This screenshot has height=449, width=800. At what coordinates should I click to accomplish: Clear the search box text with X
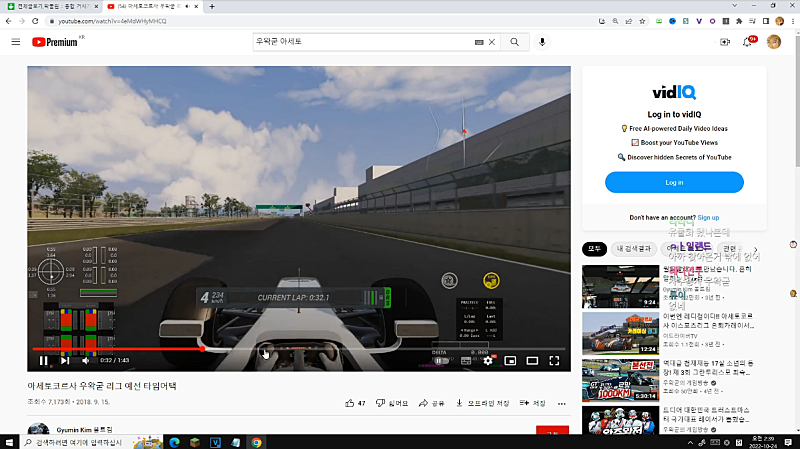coord(492,42)
